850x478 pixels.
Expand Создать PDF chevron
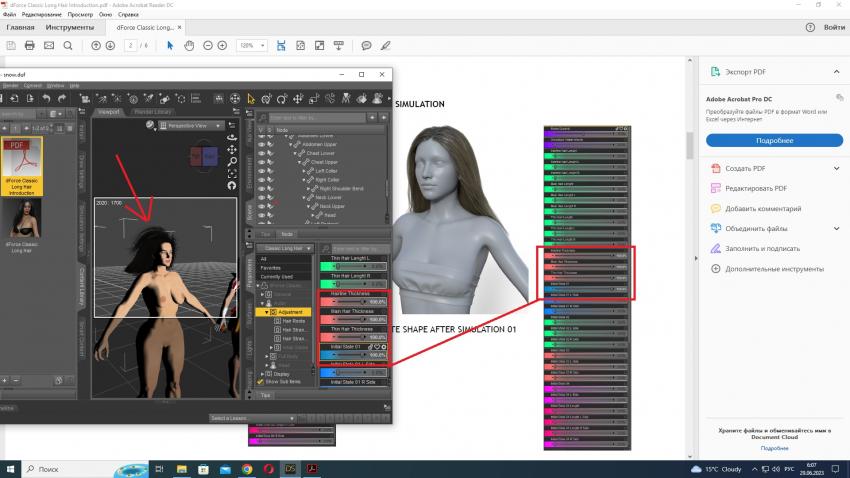pos(836,169)
